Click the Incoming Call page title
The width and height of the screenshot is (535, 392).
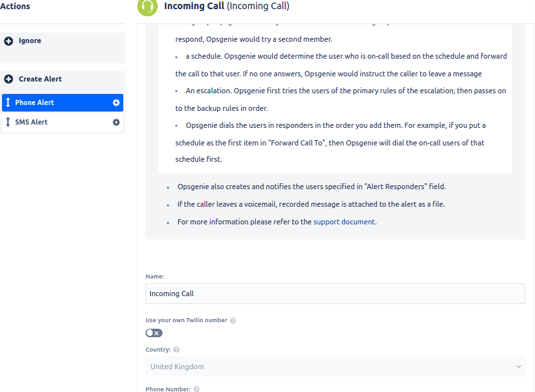[x=226, y=6]
